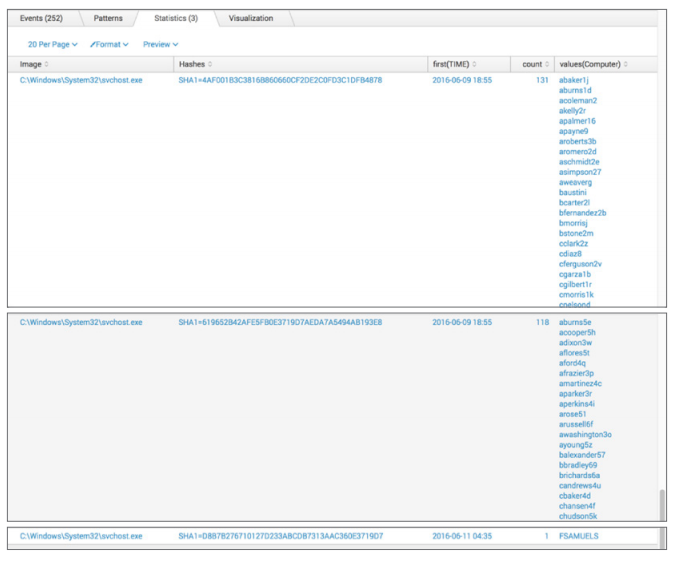Click the Hashes column sort arrows

[210, 65]
